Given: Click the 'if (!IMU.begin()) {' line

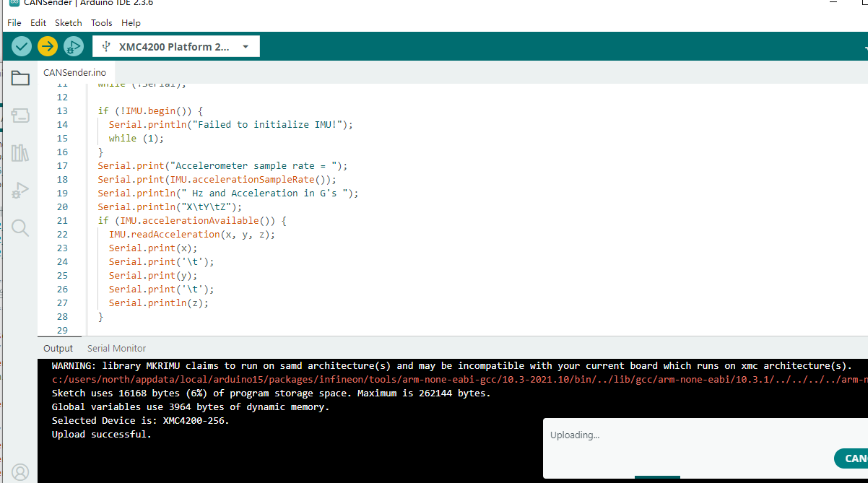Looking at the screenshot, I should [x=151, y=110].
